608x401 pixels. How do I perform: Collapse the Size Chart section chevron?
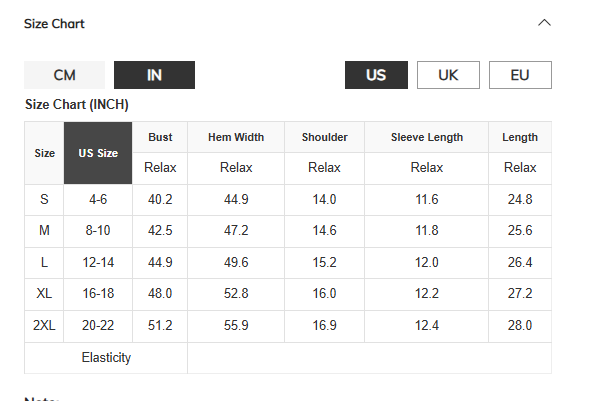(544, 23)
